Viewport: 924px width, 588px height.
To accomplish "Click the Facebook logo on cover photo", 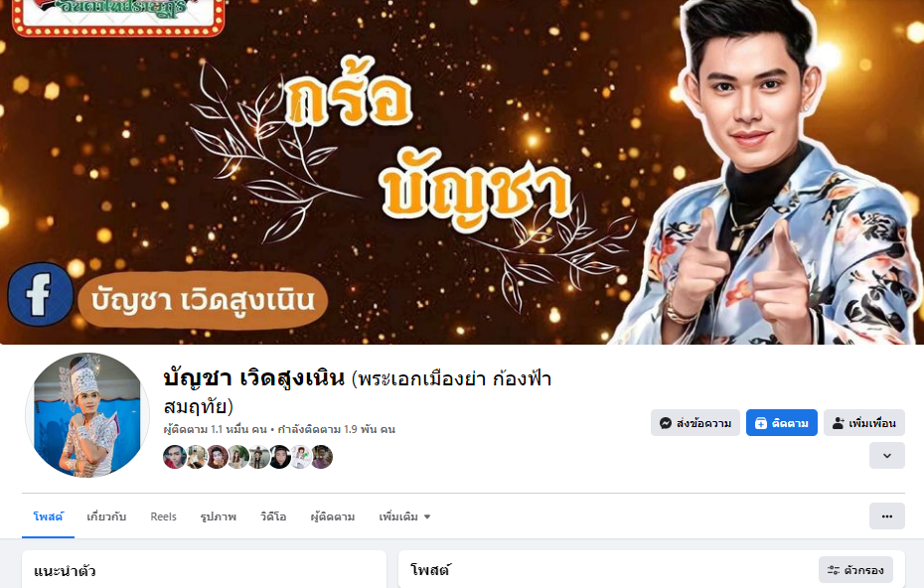I will tap(40, 294).
